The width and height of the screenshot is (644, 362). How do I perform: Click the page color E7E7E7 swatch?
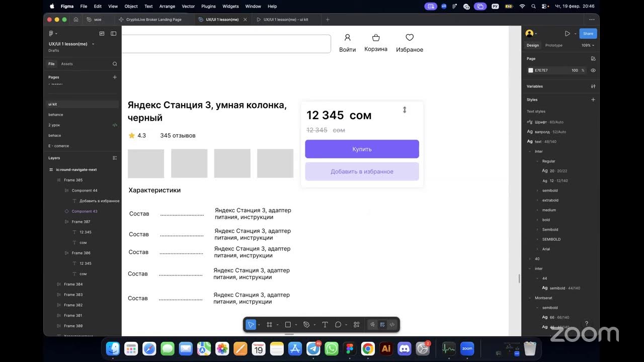point(530,70)
